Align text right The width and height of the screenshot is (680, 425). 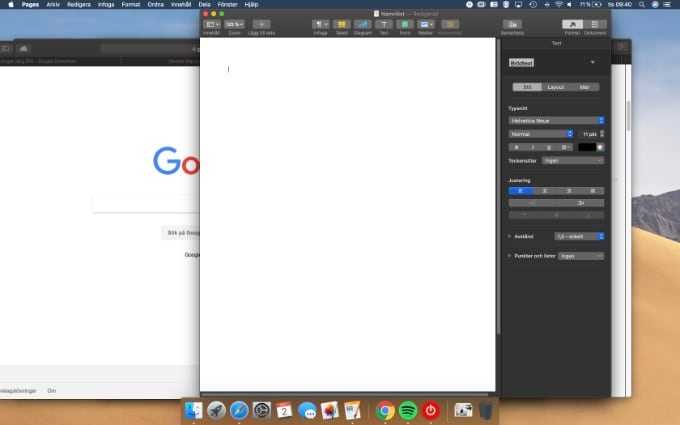pos(569,191)
